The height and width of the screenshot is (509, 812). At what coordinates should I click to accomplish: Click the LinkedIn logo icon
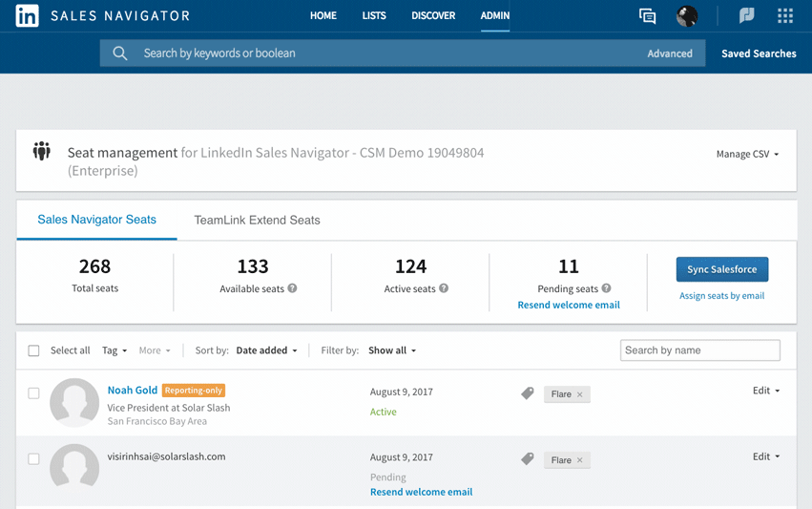(27, 15)
